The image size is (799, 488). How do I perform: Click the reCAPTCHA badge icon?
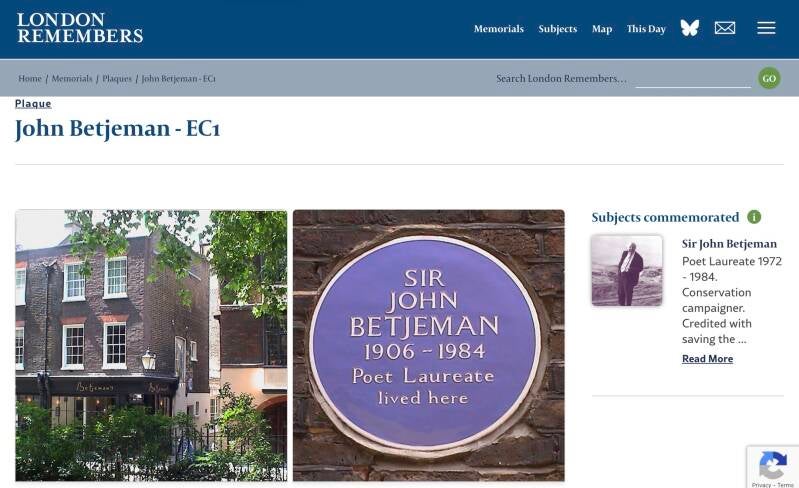(773, 466)
